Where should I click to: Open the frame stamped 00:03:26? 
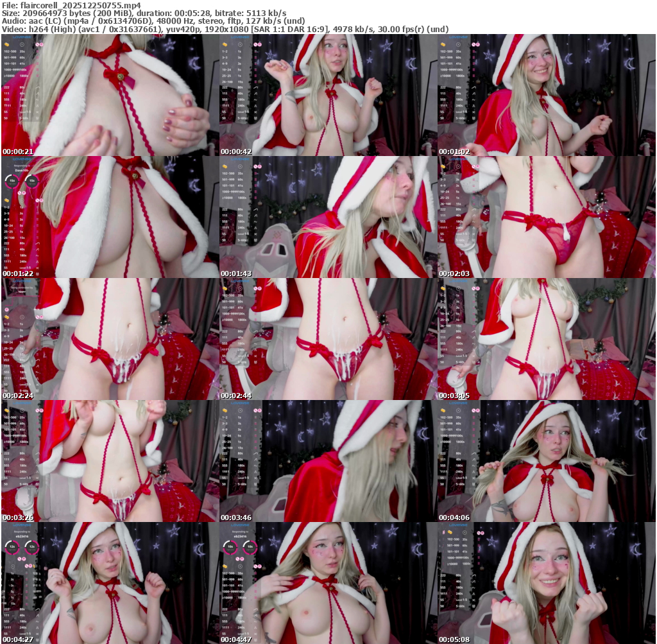[x=110, y=461]
